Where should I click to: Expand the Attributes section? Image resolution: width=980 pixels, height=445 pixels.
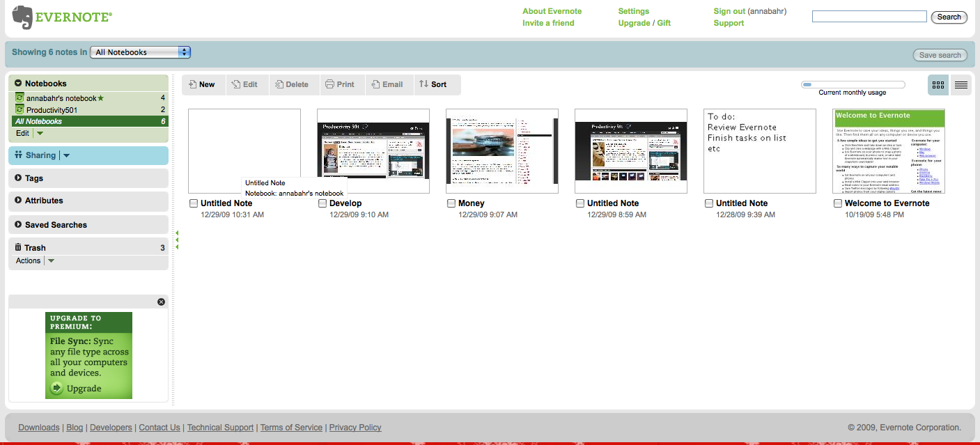(x=18, y=201)
